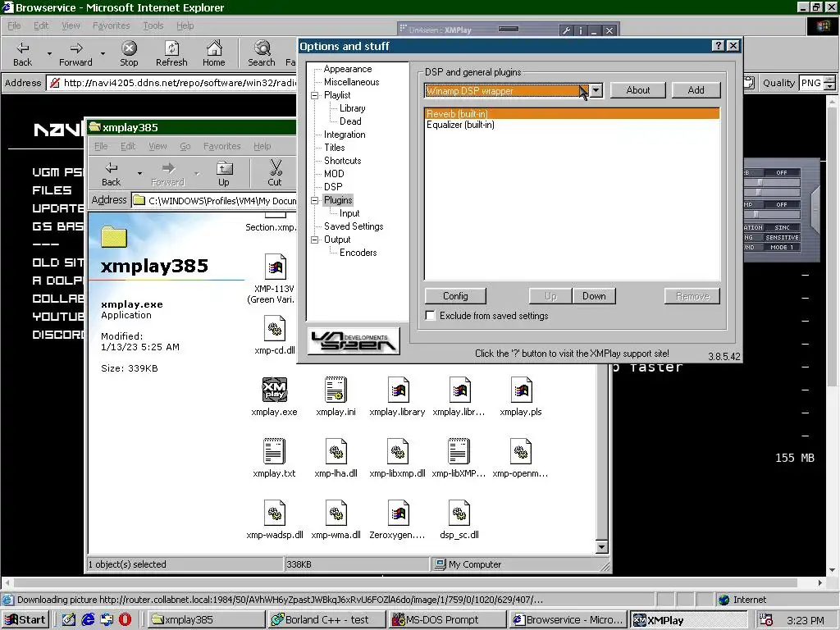
Task: Click the Add plugin button
Action: 696,90
